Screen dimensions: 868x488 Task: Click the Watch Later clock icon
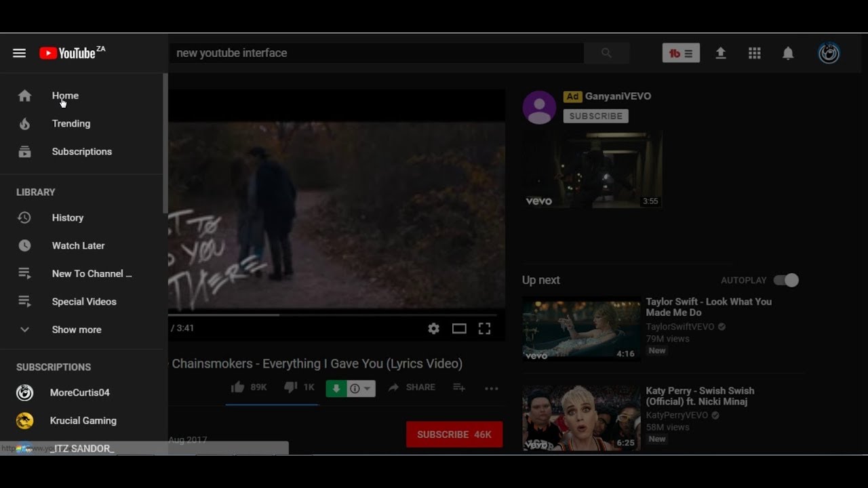(24, 245)
